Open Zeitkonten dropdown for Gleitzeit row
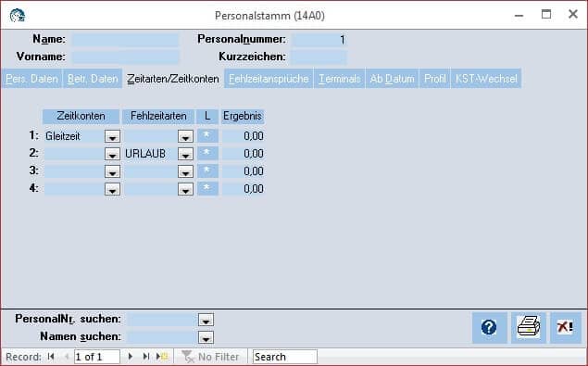588x366 pixels. tap(112, 136)
